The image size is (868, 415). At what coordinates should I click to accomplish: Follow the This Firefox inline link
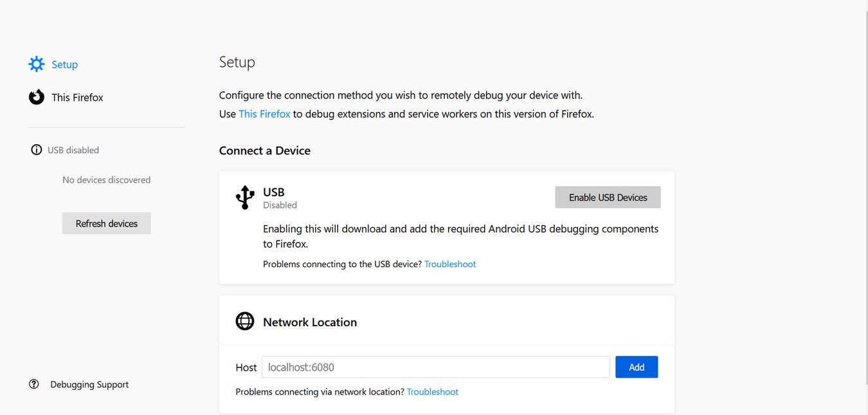click(264, 113)
